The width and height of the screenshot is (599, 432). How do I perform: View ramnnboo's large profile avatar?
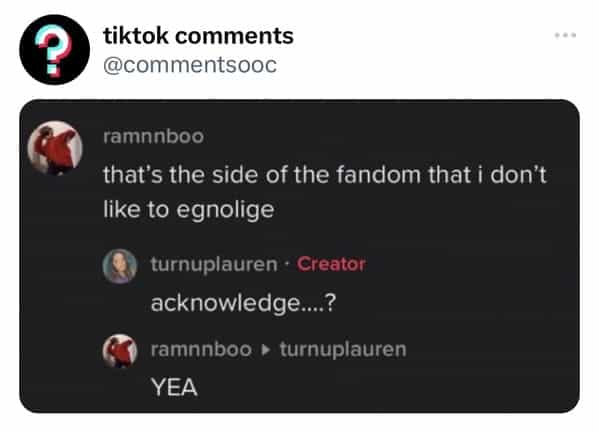[55, 148]
